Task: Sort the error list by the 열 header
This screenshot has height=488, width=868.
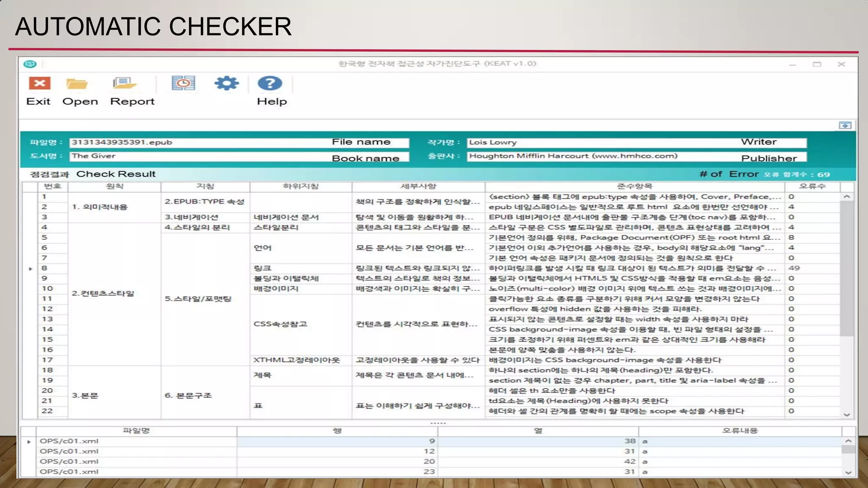Action: coord(538,431)
